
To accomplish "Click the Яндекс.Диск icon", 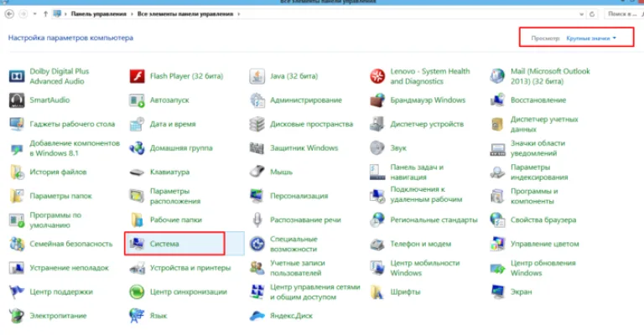I will (x=257, y=316).
